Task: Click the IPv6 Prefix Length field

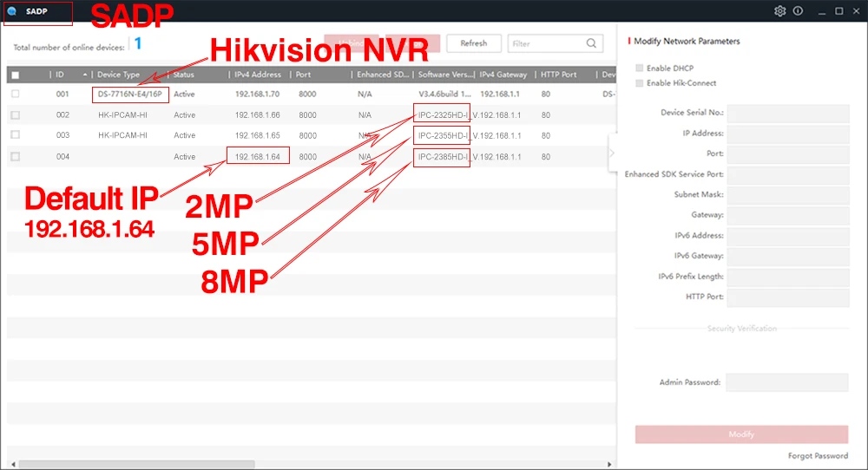Action: pyautogui.click(x=788, y=277)
